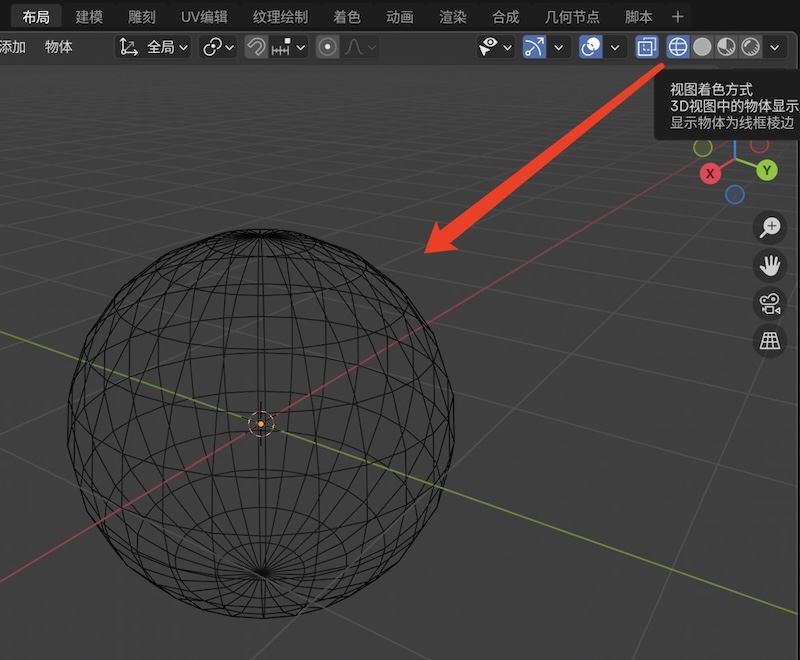Select material preview shading

[x=726, y=47]
